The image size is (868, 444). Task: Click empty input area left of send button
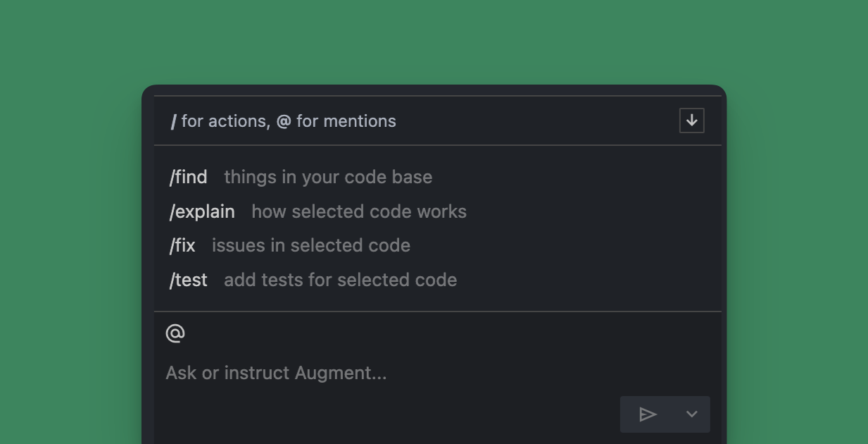pyautogui.click(x=387, y=414)
